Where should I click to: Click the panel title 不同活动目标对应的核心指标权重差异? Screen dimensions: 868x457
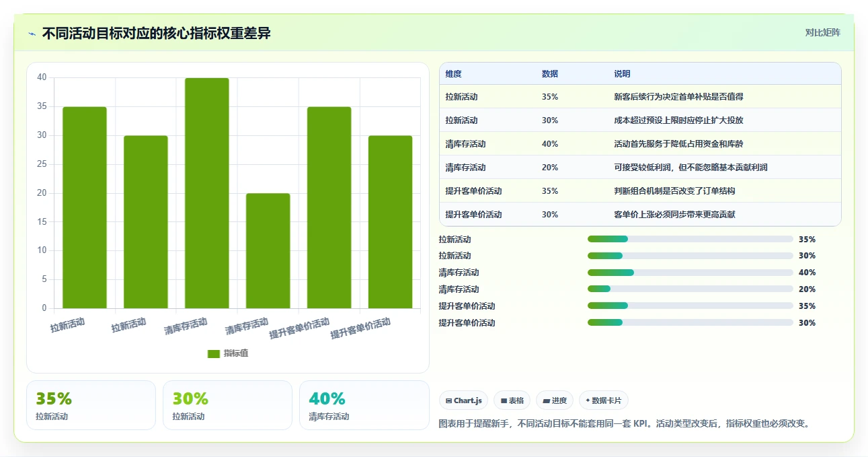point(156,33)
